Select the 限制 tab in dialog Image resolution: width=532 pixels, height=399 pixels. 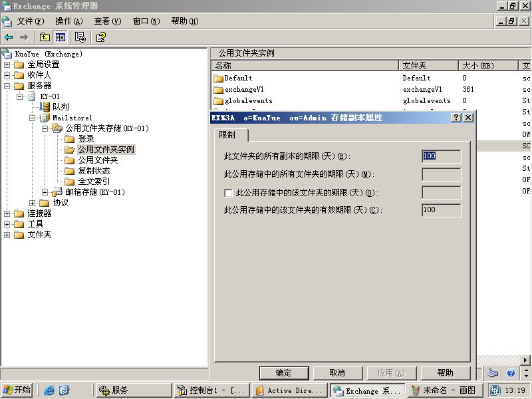[231, 135]
